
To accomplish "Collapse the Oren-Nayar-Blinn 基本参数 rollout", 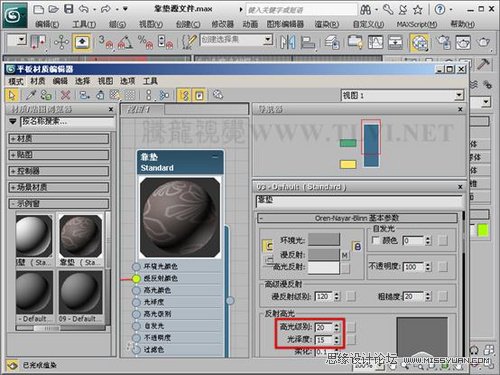I will [357, 218].
